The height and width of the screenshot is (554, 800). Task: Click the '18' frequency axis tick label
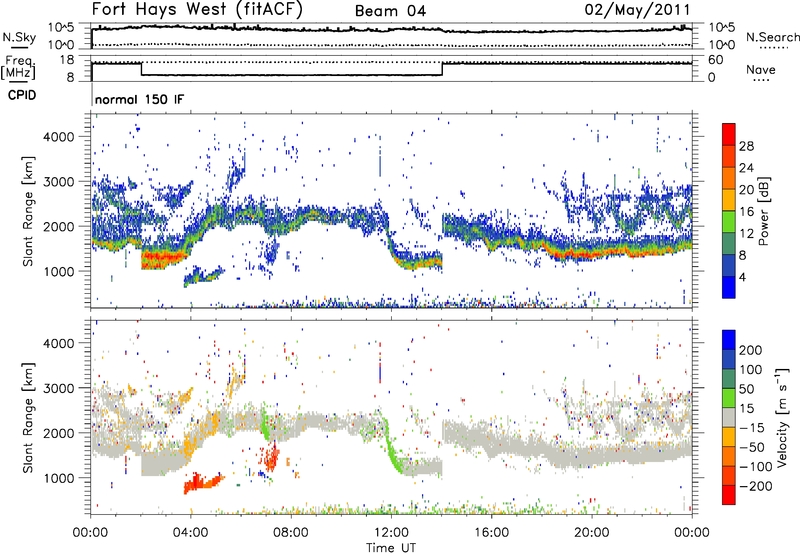pos(67,60)
